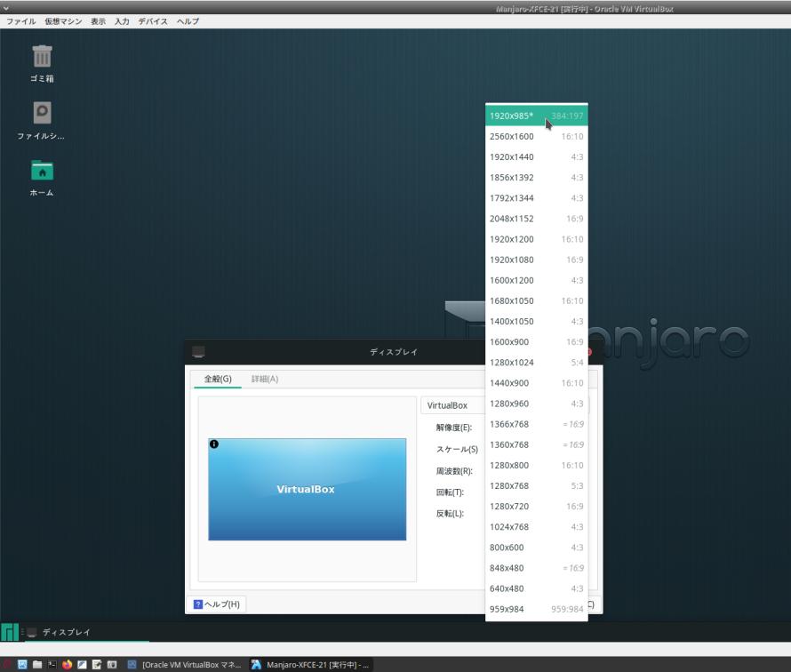
Task: Pick 1680x1050 from the resolution list
Action: tap(536, 300)
